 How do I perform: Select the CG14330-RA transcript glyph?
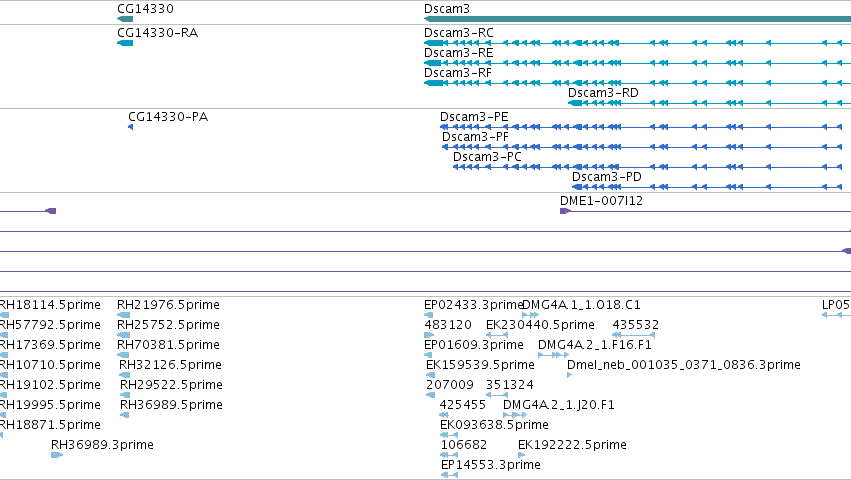[125, 43]
